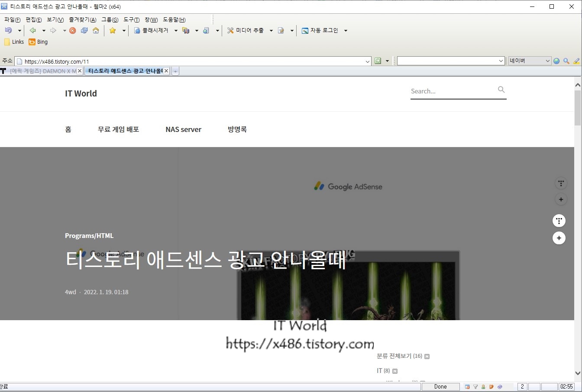Refresh the page with the reload icon

pos(84,30)
